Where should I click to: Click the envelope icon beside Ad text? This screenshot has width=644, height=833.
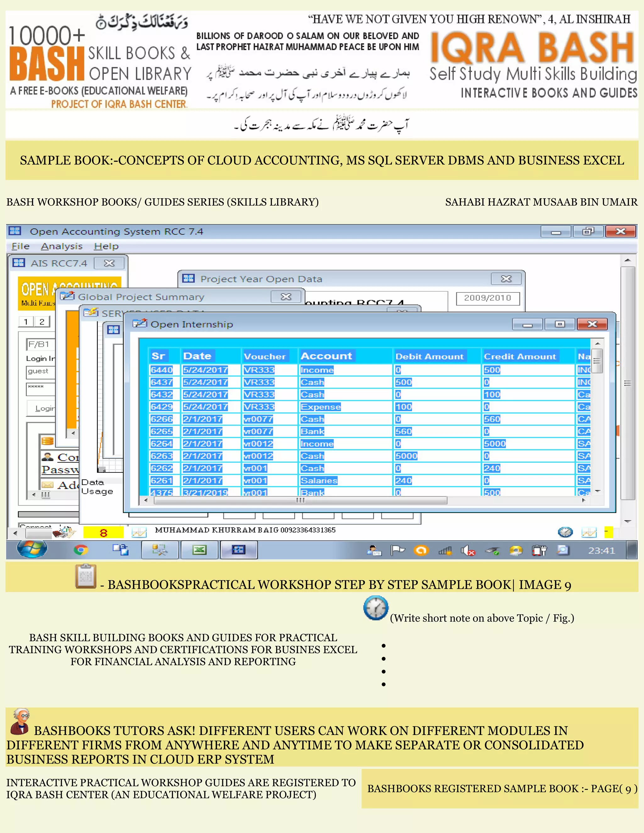(x=47, y=485)
